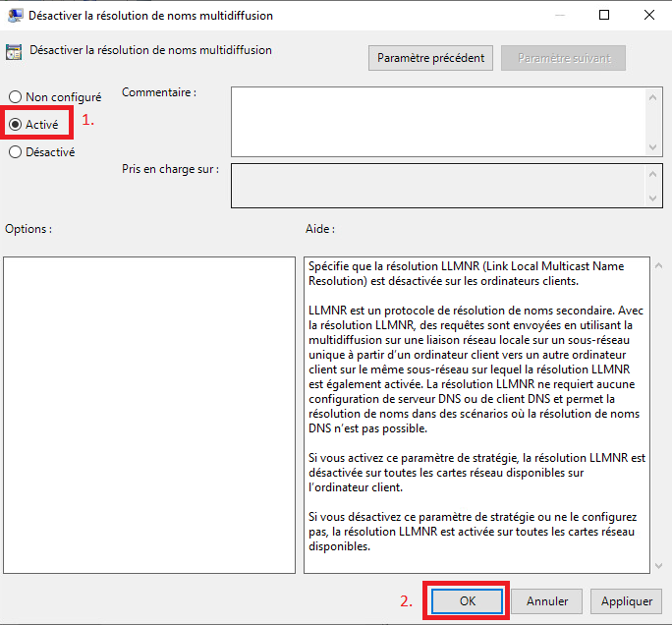Click the setting icon beside the policy heading
Image resolution: width=672 pixels, height=625 pixels.
coord(14,51)
